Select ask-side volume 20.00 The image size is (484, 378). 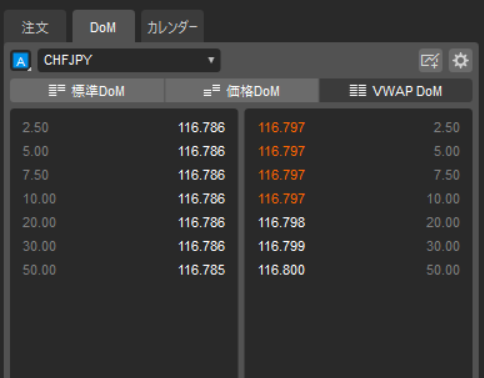tap(443, 222)
